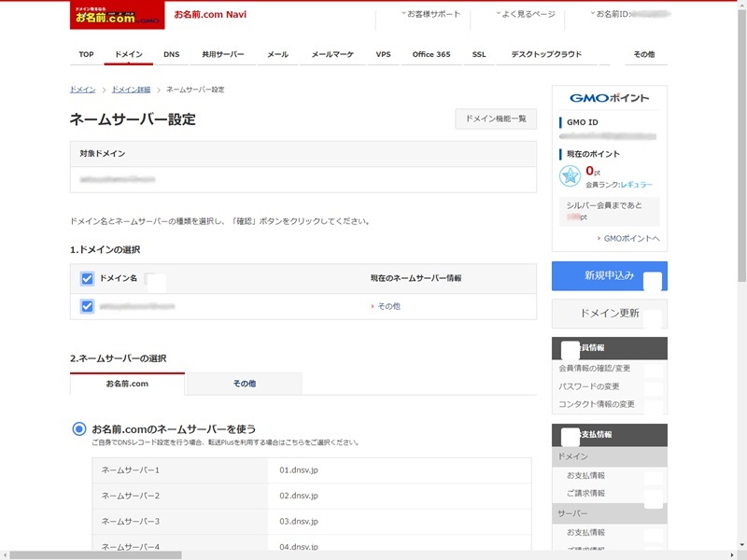Select the お名前.com nameserver selection tab
Image resolution: width=747 pixels, height=560 pixels.
(x=127, y=384)
